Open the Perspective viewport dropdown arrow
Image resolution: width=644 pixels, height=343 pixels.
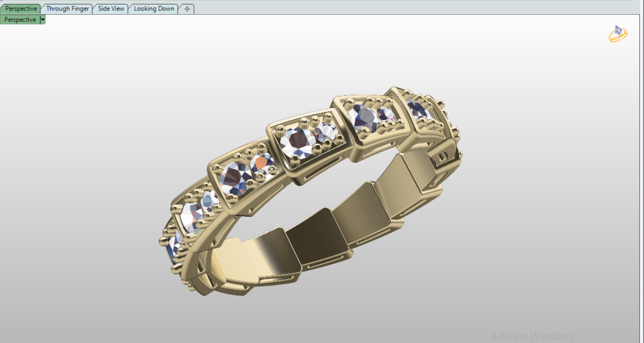click(43, 20)
